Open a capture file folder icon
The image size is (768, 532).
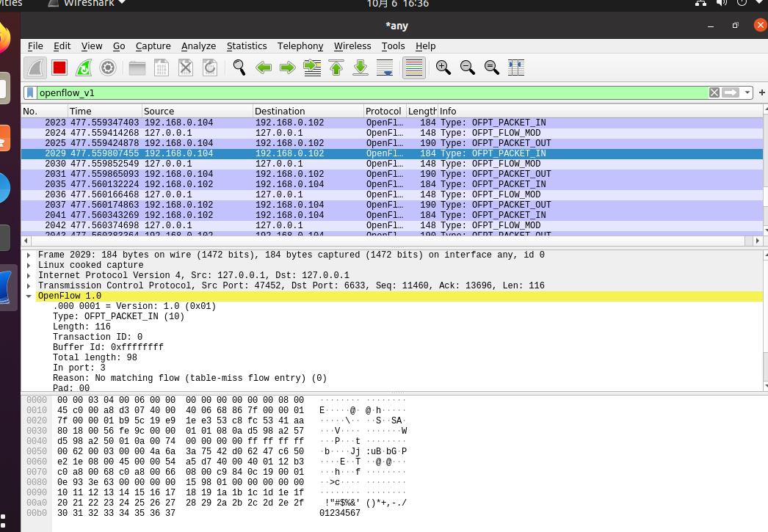[x=137, y=68]
